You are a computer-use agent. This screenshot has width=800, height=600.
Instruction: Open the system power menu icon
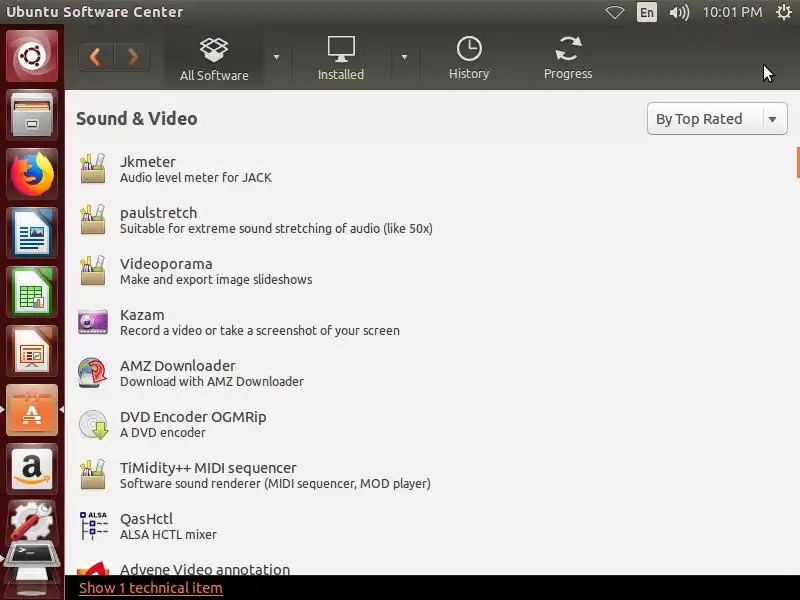coord(784,12)
